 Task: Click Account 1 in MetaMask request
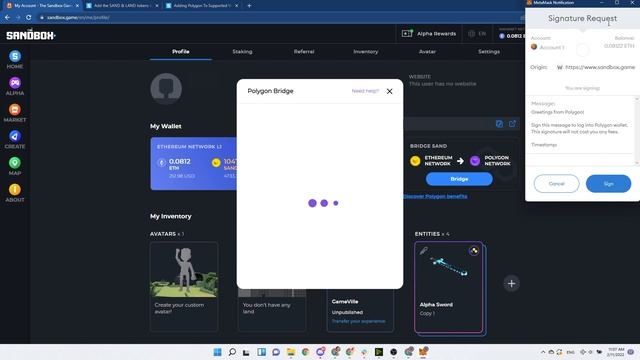[548, 47]
